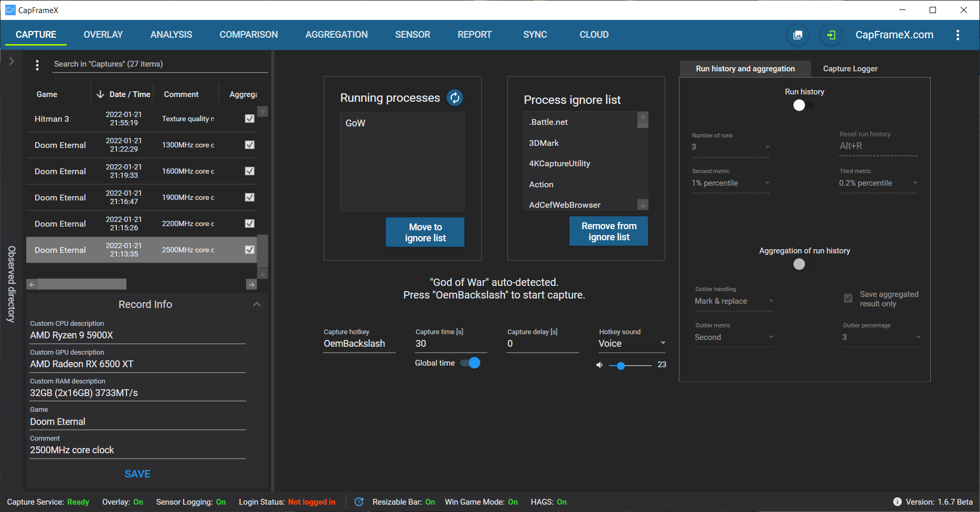Enable Aggregation of run history switch

pyautogui.click(x=799, y=264)
